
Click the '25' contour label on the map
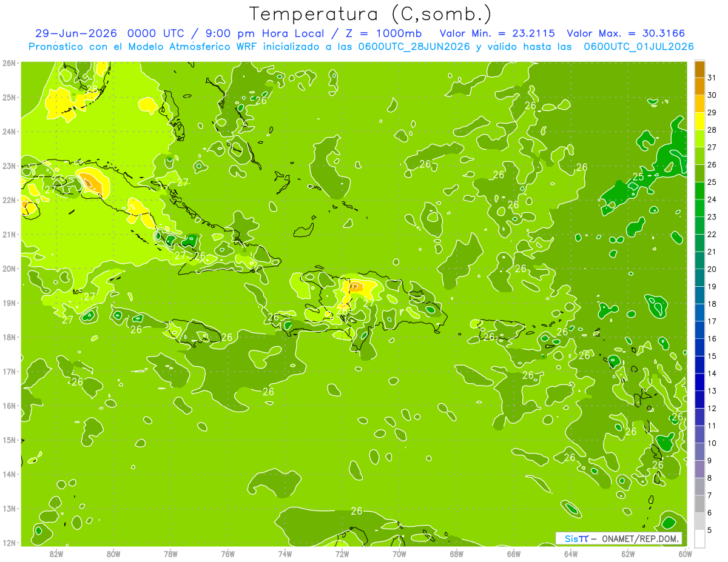[638, 177]
